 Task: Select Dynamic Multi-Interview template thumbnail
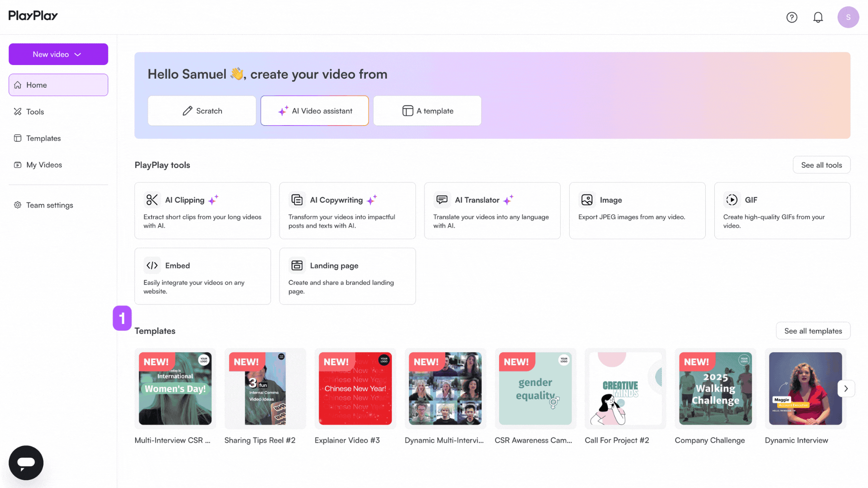coord(445,389)
